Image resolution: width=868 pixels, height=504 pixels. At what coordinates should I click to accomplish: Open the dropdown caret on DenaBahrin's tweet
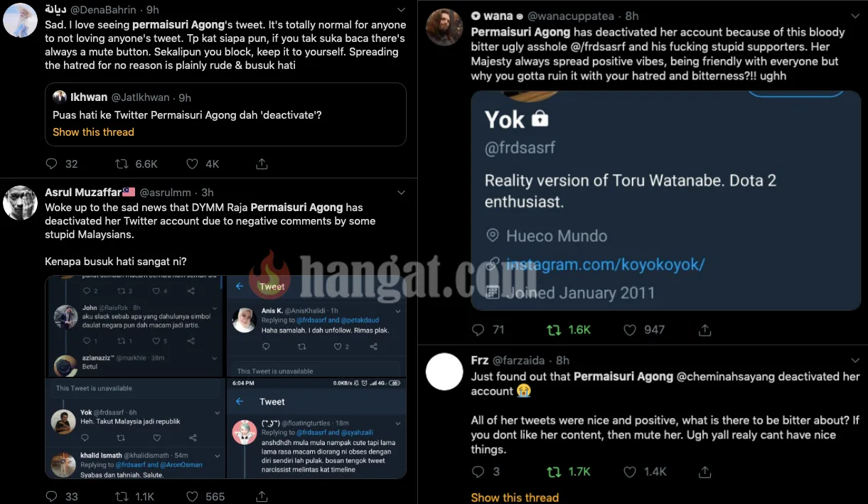[x=401, y=10]
